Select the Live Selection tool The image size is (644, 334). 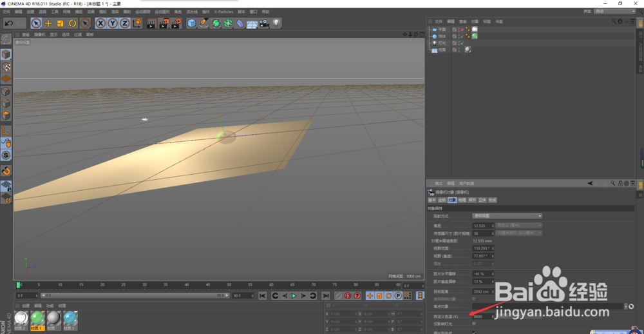(x=36, y=23)
